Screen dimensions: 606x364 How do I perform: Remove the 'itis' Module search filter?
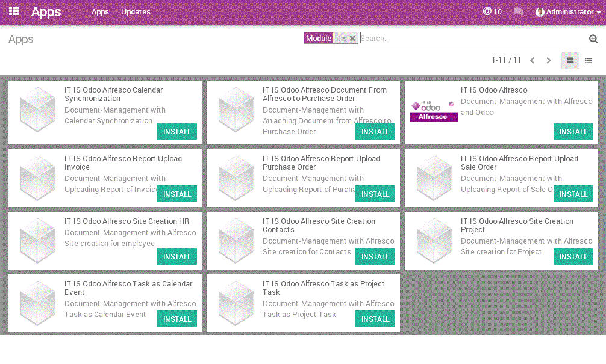(352, 39)
